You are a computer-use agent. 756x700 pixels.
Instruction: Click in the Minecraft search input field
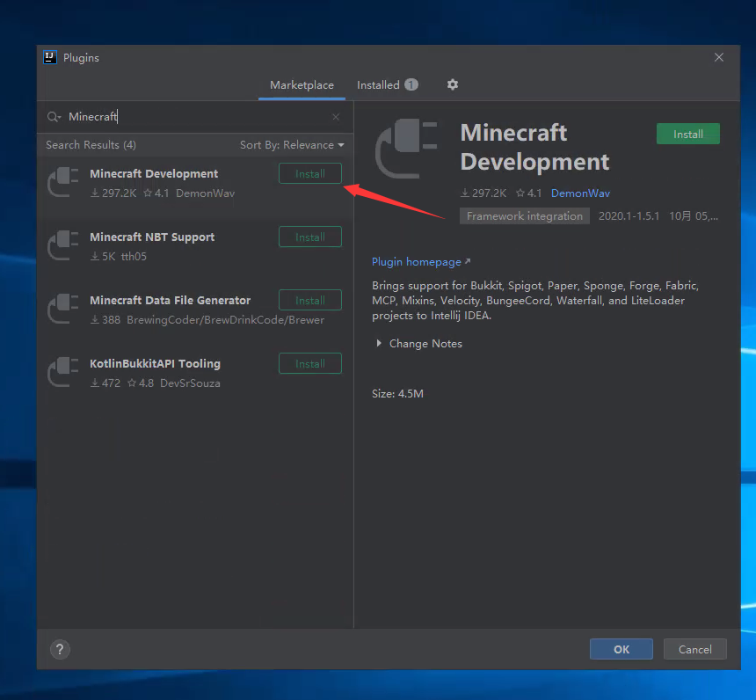(193, 117)
